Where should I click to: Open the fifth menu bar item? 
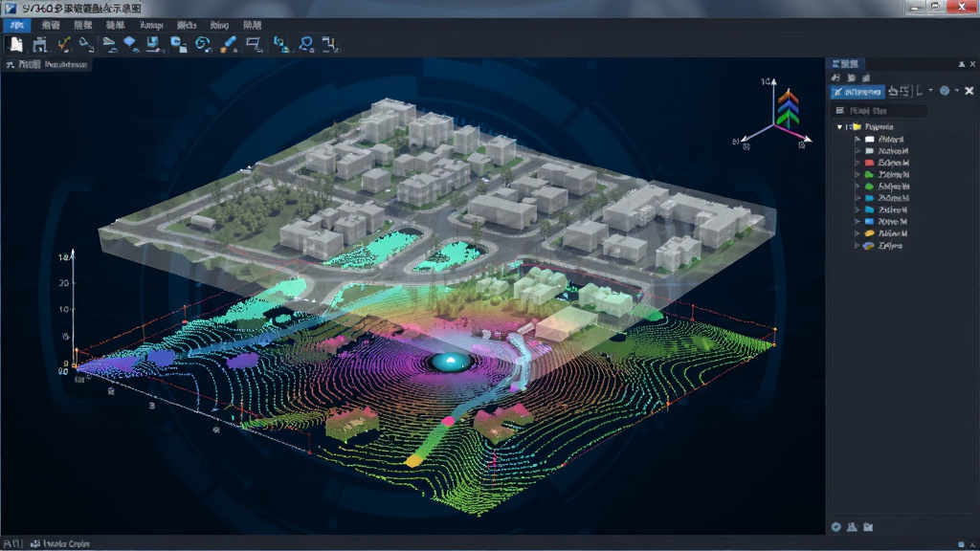point(151,25)
